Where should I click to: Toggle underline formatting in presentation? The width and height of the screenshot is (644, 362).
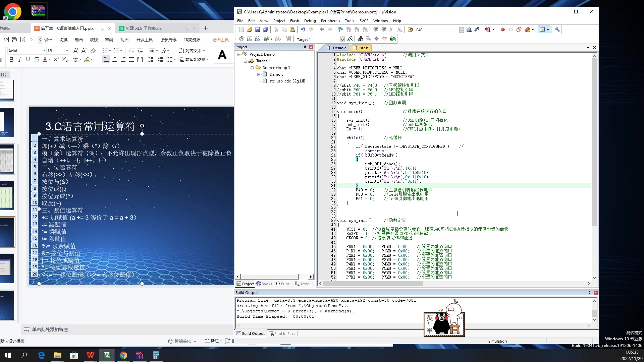(x=28, y=59)
